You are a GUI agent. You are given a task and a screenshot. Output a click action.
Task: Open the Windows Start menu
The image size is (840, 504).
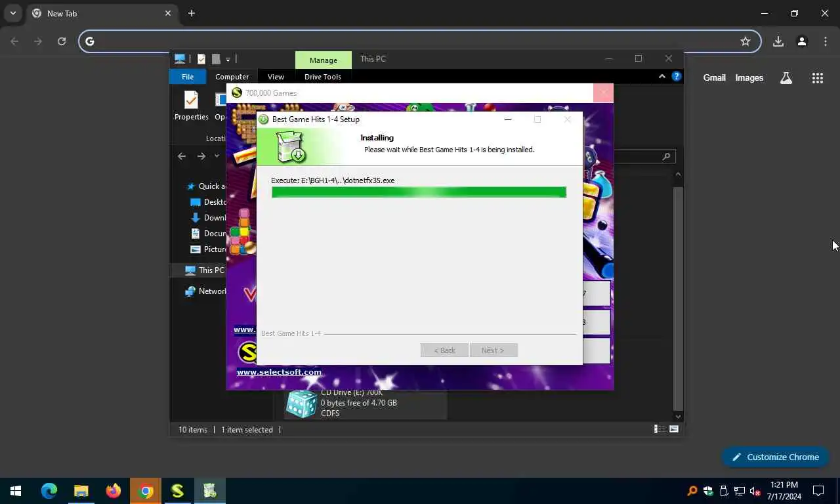pos(16,491)
